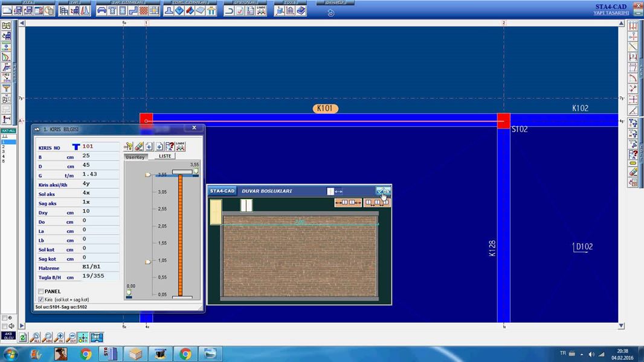644x362 pixels.
Task: Select the curved arc axis tool on right
Action: [x=633, y=78]
